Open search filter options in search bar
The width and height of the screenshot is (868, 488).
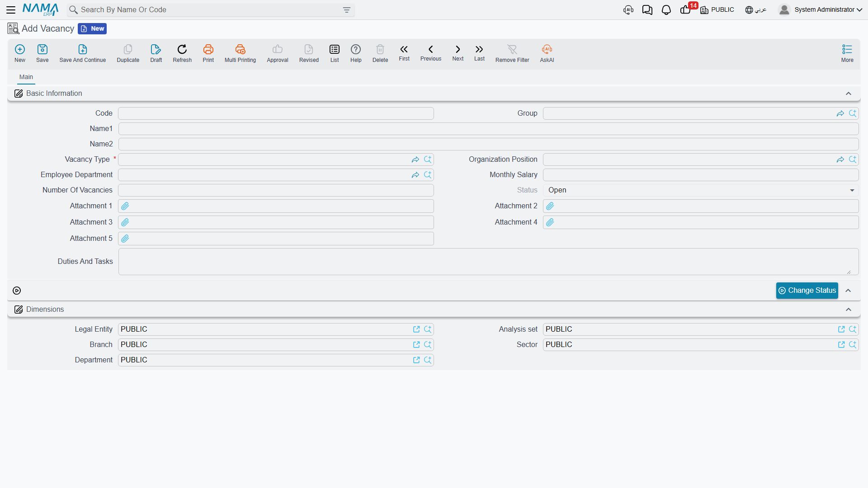coord(347,10)
